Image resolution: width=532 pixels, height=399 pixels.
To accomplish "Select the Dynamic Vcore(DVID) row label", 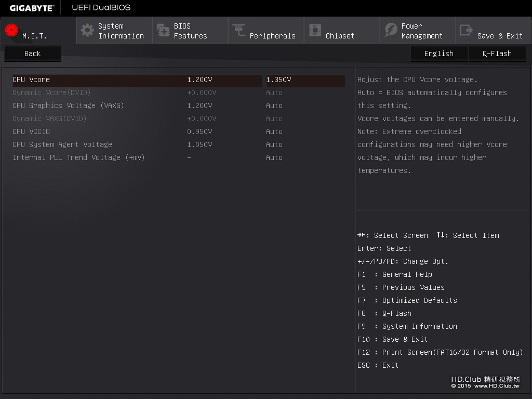I will [51, 92].
